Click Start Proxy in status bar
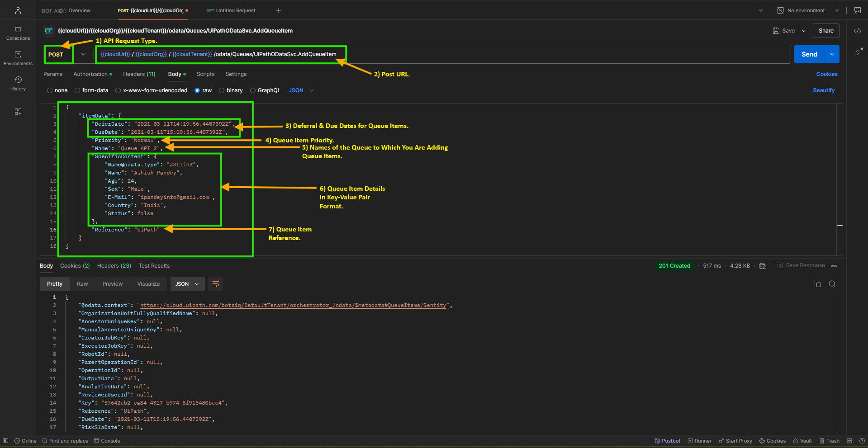The image size is (868, 448). coord(735,441)
